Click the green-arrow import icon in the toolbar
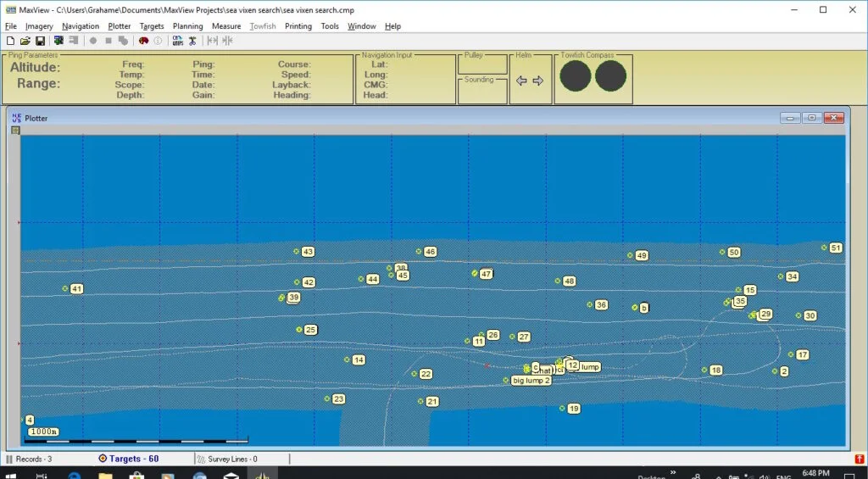Image resolution: width=868 pixels, height=479 pixels. click(x=58, y=41)
